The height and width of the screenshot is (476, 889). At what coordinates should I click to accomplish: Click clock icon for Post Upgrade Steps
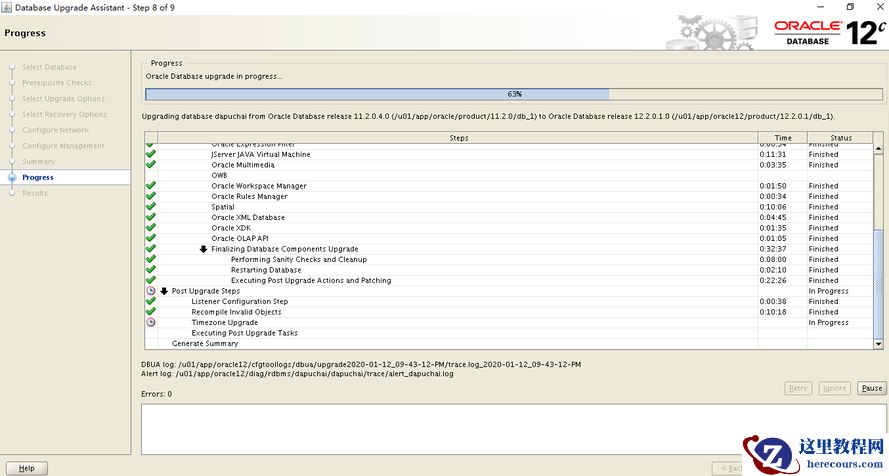150,290
